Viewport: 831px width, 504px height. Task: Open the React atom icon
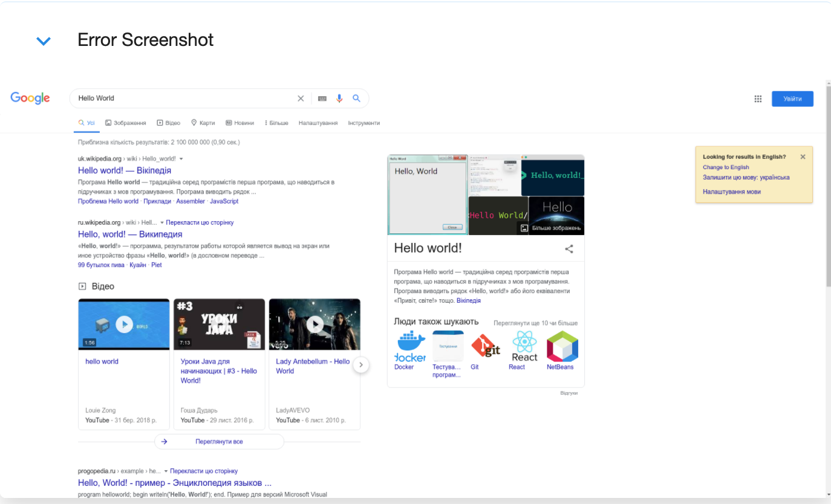point(524,347)
